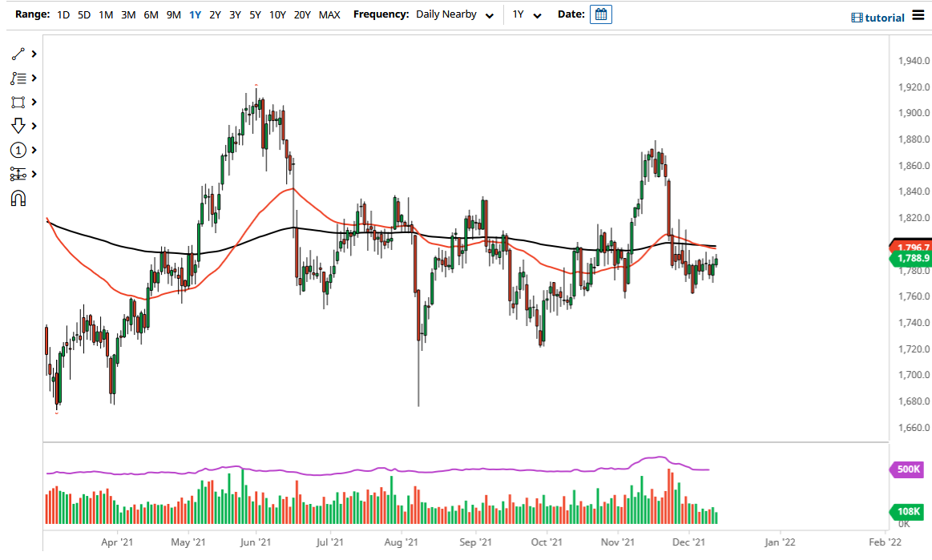The width and height of the screenshot is (932, 560).
Task: Select the numbered circle marker tool
Action: (x=18, y=150)
